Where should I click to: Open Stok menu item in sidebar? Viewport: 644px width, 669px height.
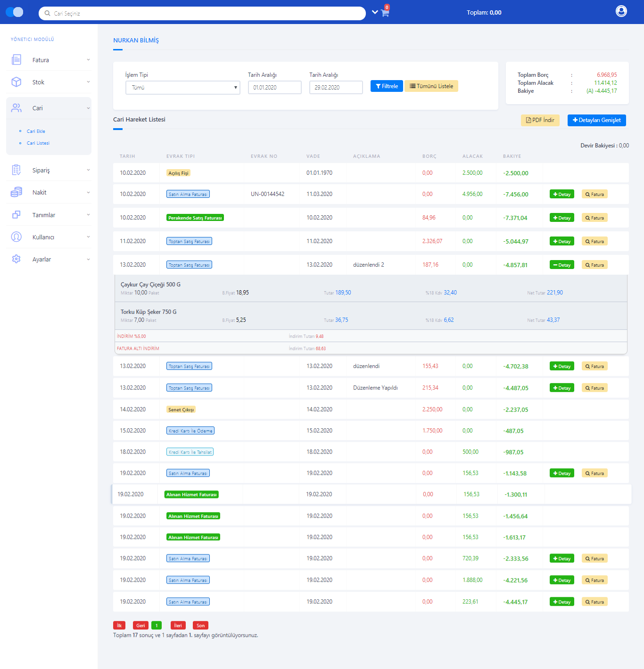(x=49, y=82)
